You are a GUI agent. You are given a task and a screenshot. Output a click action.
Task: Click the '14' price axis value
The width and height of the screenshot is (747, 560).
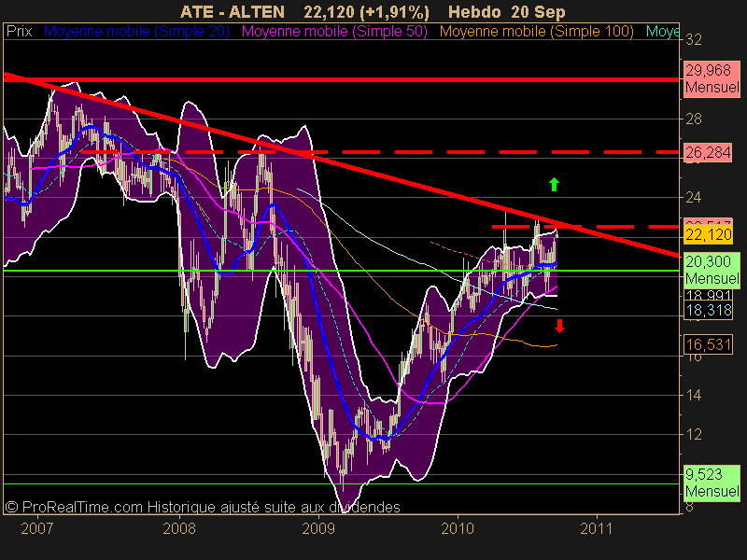coord(694,395)
